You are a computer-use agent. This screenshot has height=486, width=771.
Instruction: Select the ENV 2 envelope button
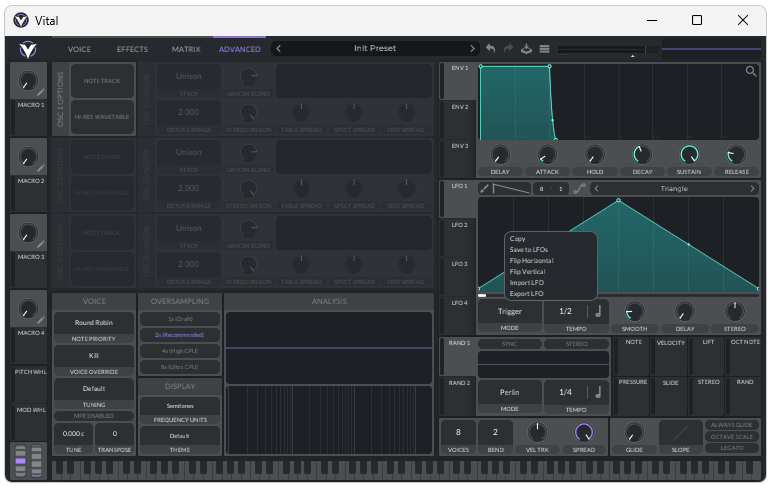[459, 106]
